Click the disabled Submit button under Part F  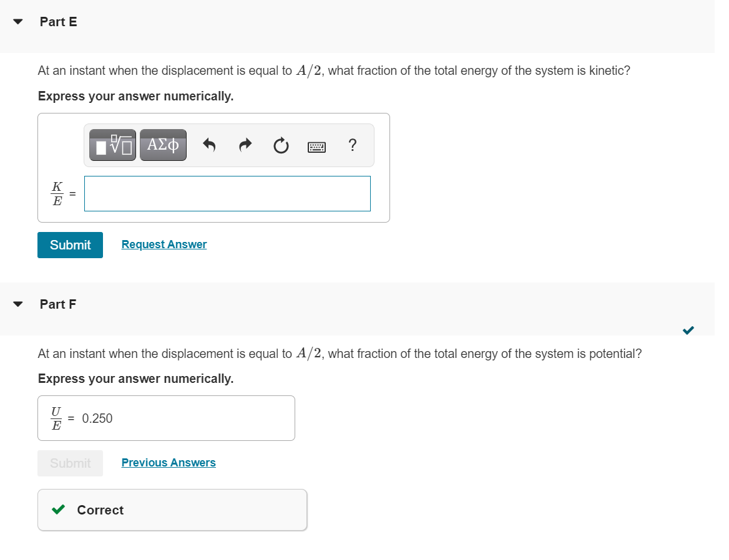[x=70, y=463]
